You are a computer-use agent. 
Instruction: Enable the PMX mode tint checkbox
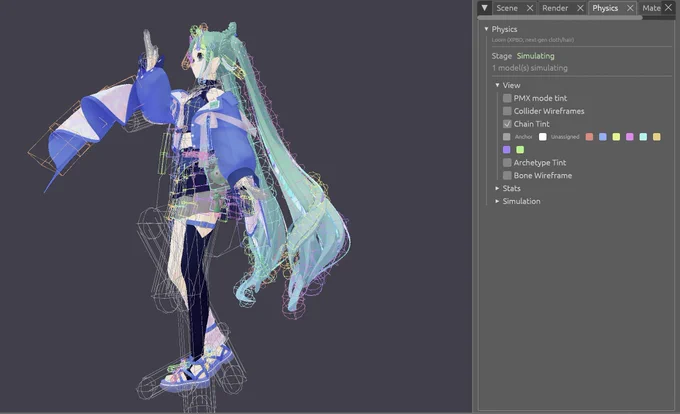pyautogui.click(x=507, y=98)
